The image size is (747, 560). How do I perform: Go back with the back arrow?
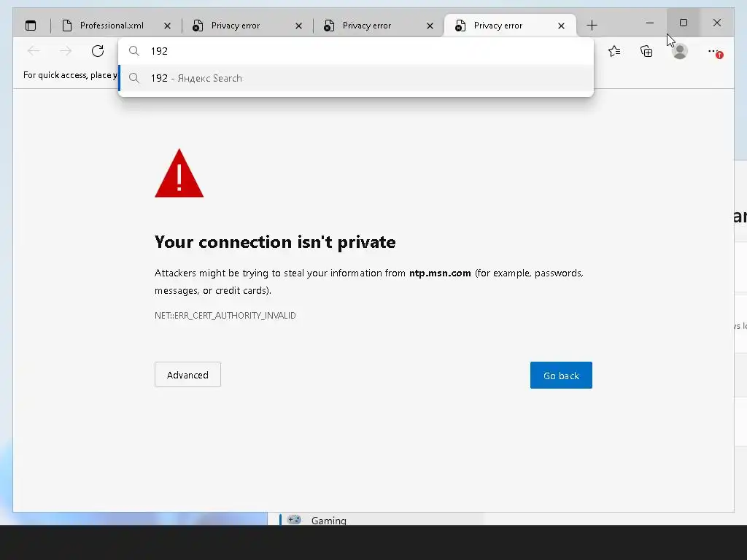tap(34, 51)
